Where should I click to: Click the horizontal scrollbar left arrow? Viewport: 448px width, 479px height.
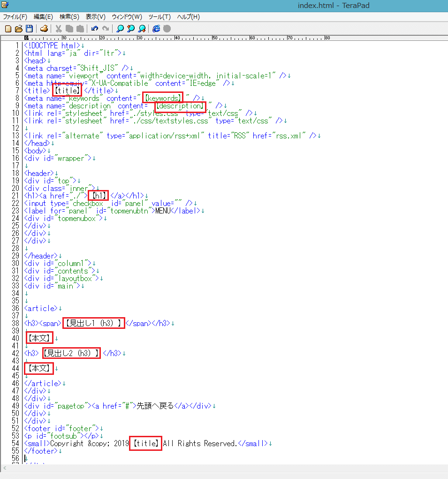(5, 468)
